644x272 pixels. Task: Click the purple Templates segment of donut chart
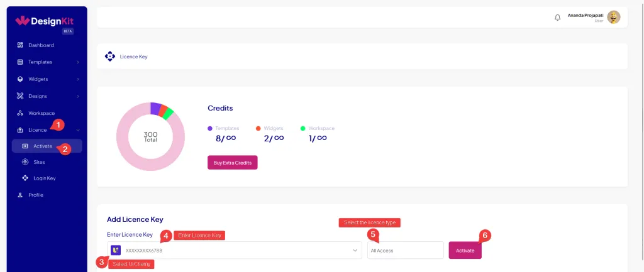click(x=155, y=109)
